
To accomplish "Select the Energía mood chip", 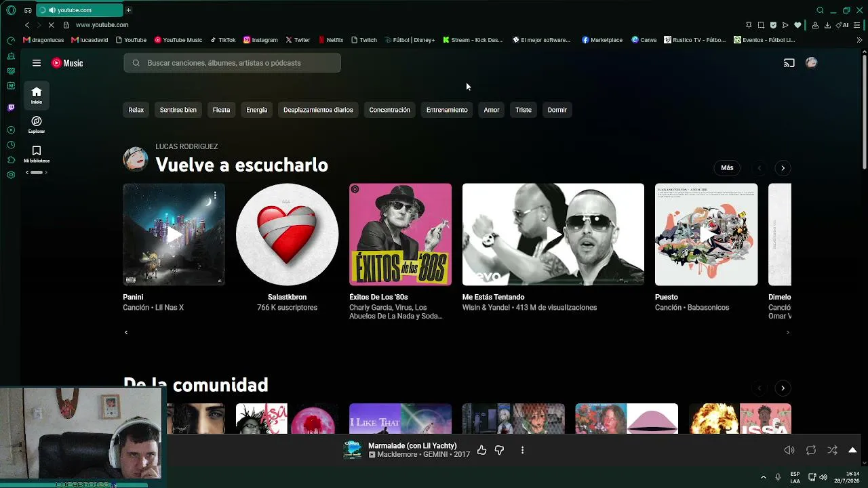I will click(257, 110).
